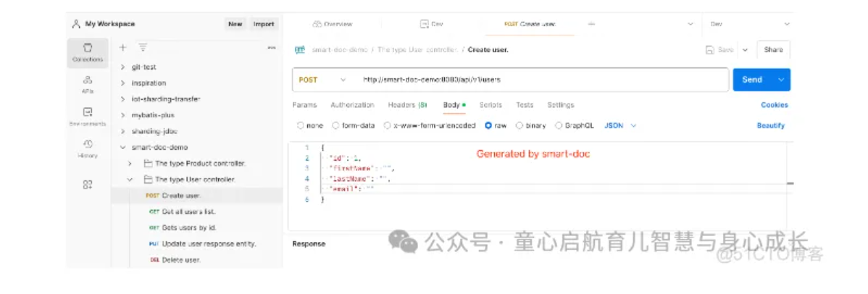Open the Body tab
The height and width of the screenshot is (294, 868).
click(x=454, y=105)
